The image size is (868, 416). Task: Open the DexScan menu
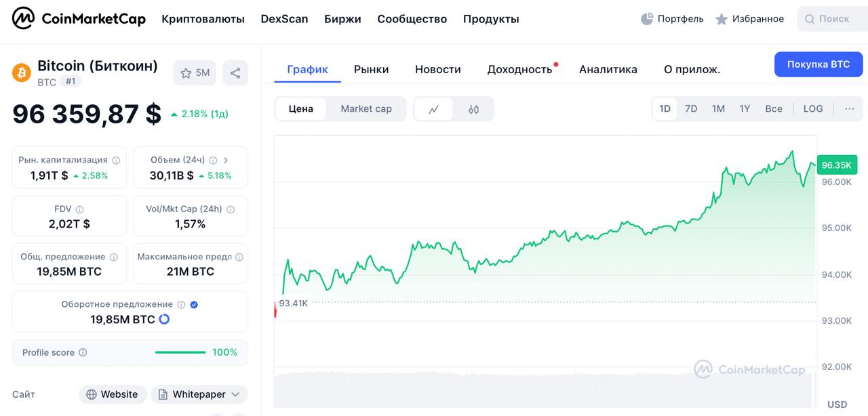tap(284, 19)
